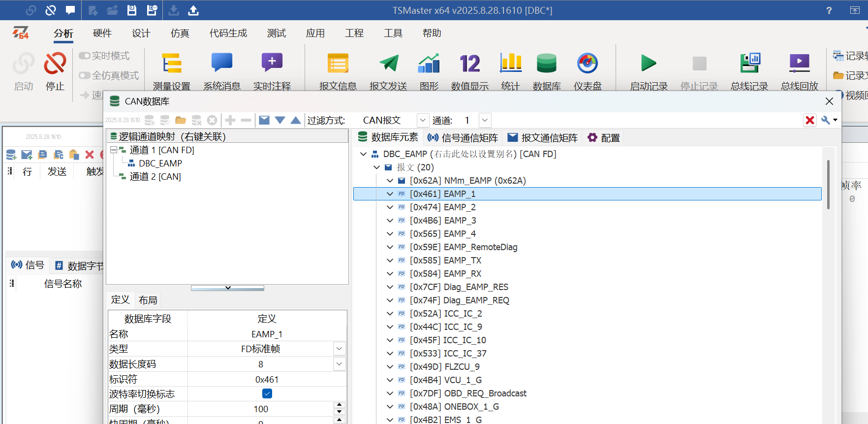Switch to the 布局 tab
The height and width of the screenshot is (424, 868).
[x=148, y=300]
